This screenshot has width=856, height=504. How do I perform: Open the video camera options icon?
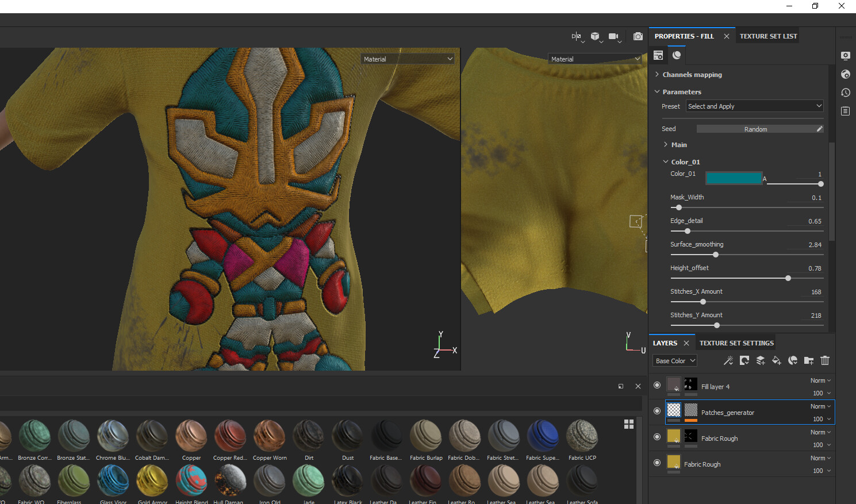pos(615,37)
